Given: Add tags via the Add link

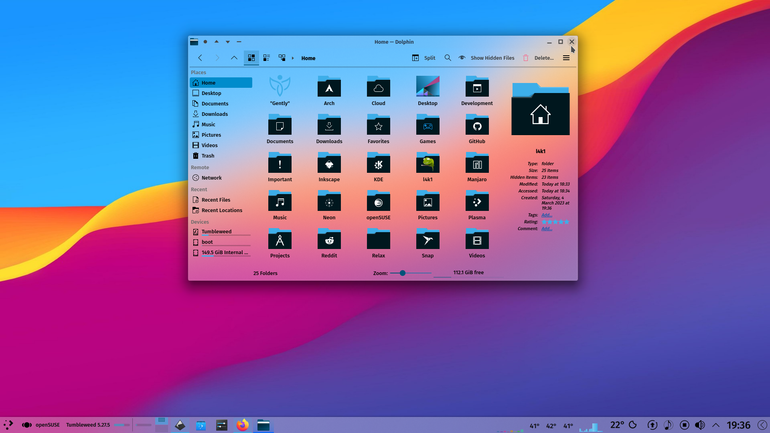Looking at the screenshot, I should point(547,215).
